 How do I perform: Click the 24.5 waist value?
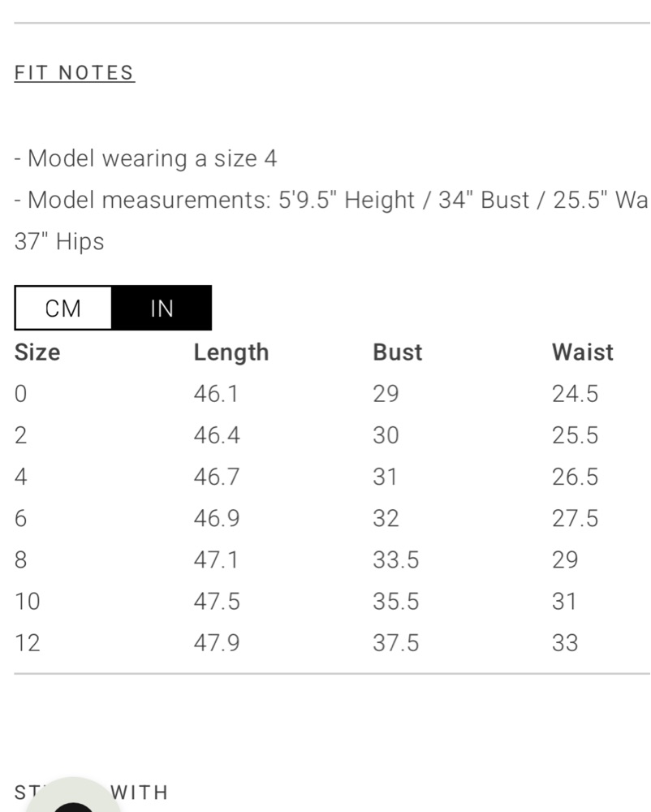pos(575,394)
